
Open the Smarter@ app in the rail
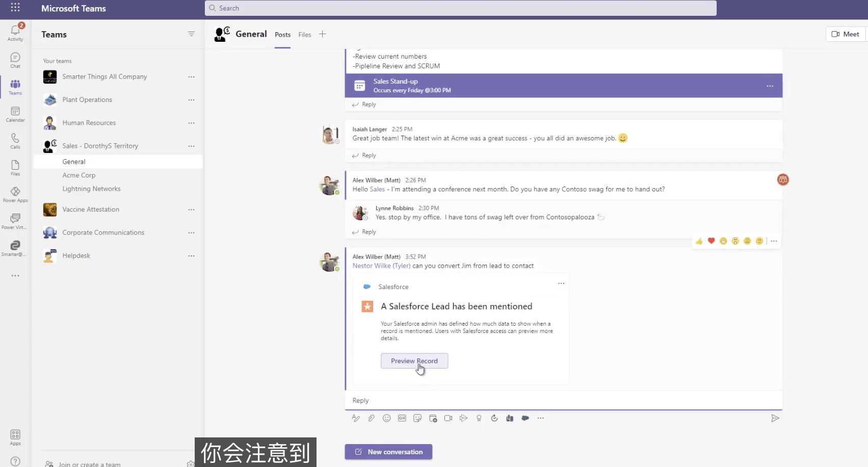[x=15, y=248]
